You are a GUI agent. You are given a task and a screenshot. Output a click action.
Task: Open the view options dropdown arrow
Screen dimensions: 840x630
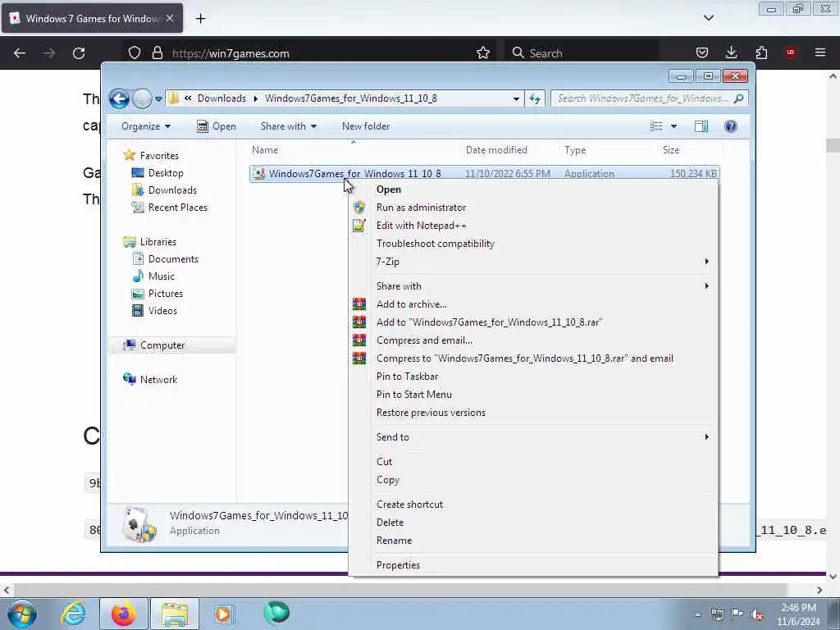coord(673,126)
